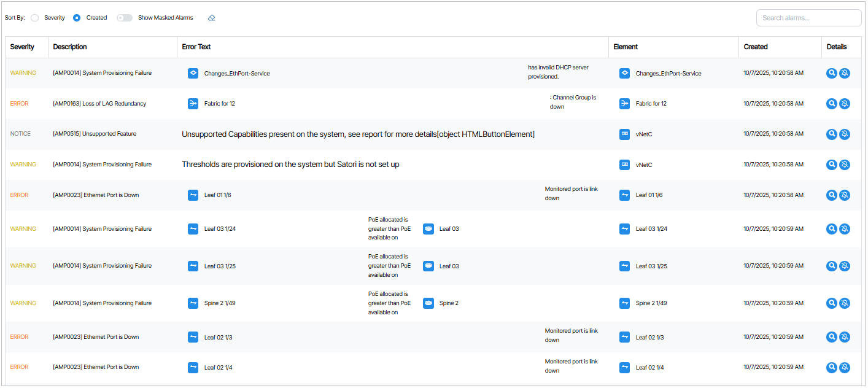Select the Created sort radio button
This screenshot has height=388, width=868.
click(77, 18)
